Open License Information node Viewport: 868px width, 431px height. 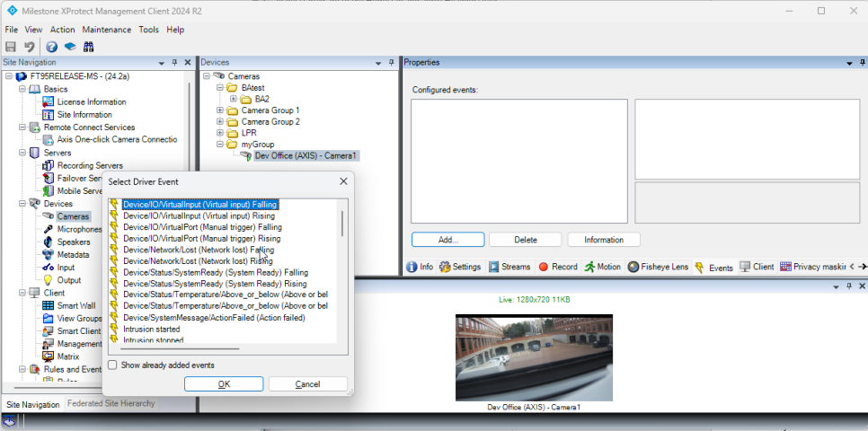91,102
